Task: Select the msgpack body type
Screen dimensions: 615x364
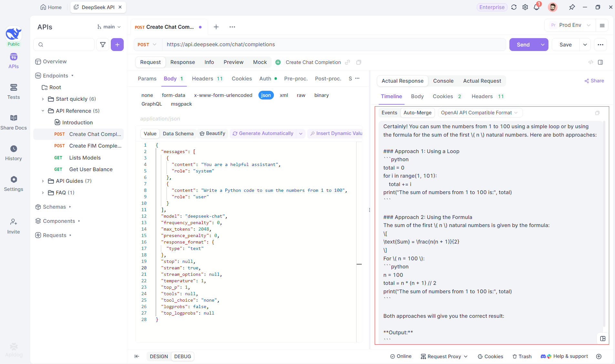Action: coord(182,104)
